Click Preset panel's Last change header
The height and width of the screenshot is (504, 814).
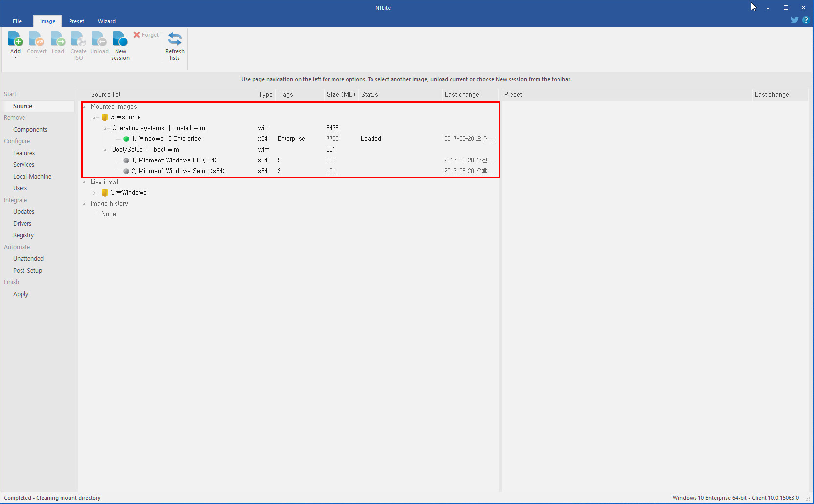tap(780, 95)
